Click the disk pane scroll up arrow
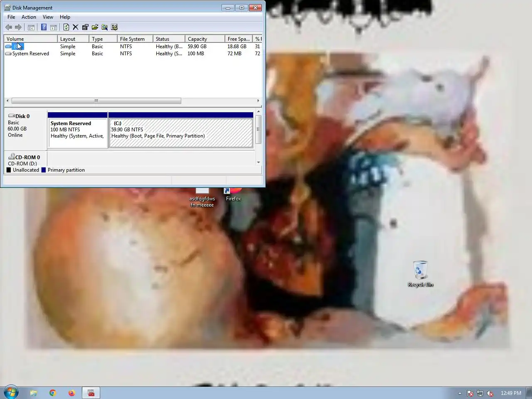This screenshot has width=532, height=399. point(259,111)
